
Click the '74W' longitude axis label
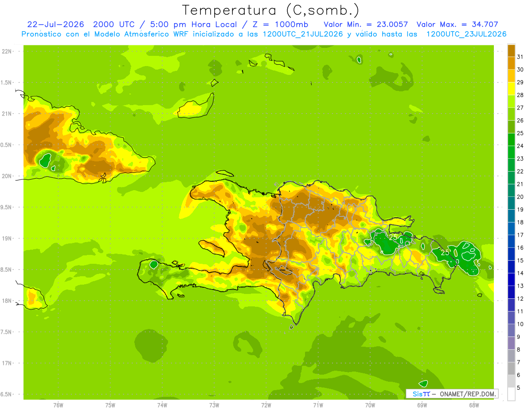(162, 405)
